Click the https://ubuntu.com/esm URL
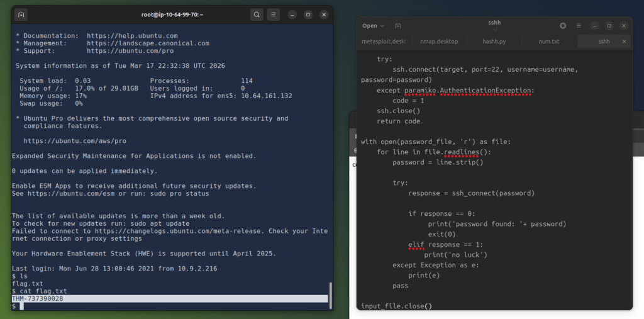644x319 pixels. [x=71, y=194]
